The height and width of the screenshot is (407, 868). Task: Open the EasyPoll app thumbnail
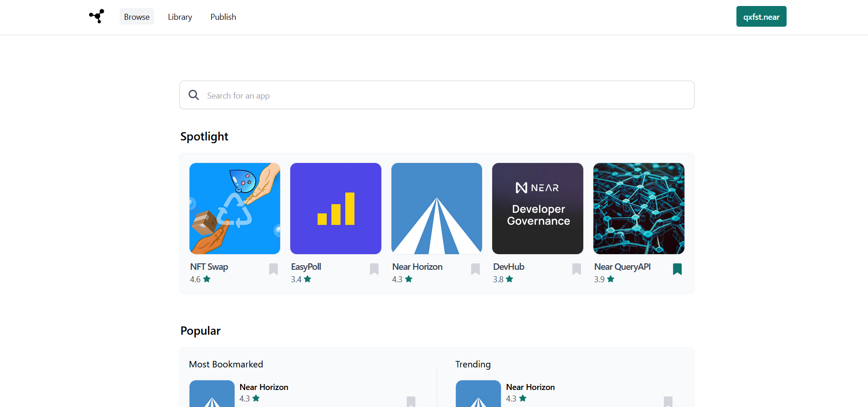(x=336, y=209)
